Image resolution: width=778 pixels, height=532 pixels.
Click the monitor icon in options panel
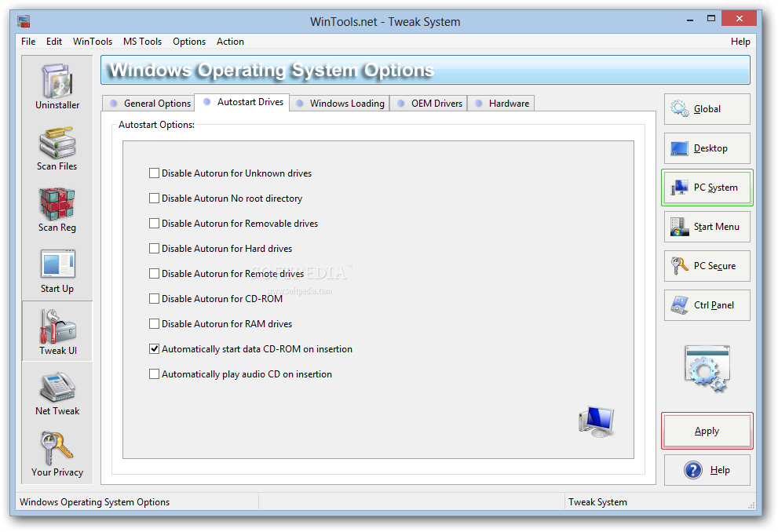tap(597, 421)
